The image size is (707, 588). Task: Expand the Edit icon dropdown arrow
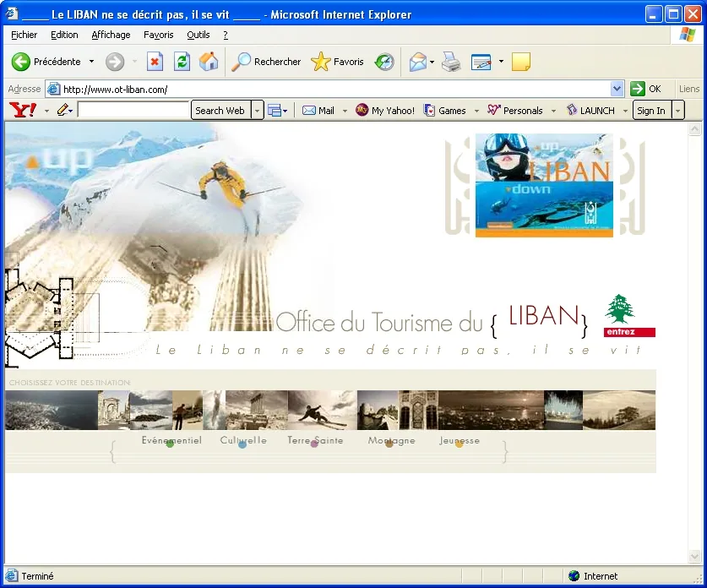point(501,62)
